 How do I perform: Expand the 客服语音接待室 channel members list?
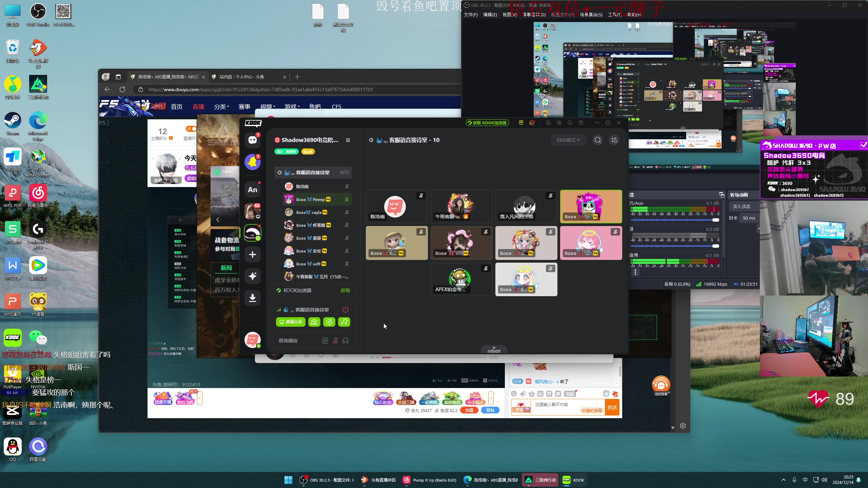coord(314,172)
